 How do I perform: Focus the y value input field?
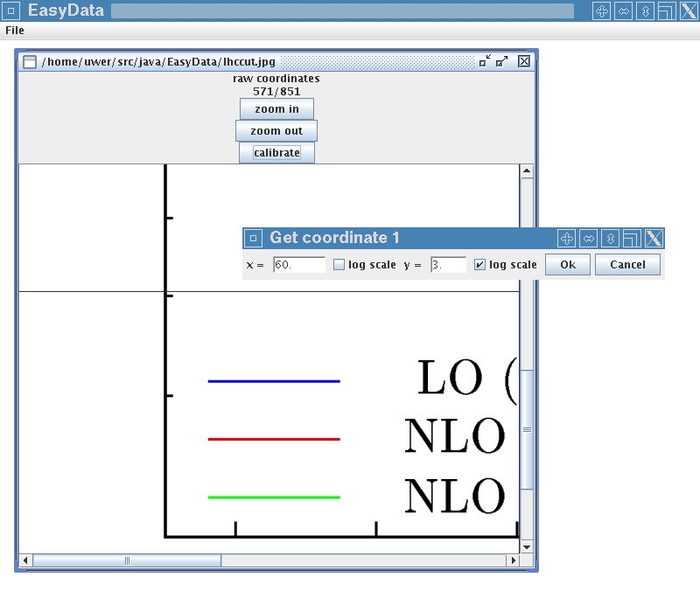tap(448, 265)
